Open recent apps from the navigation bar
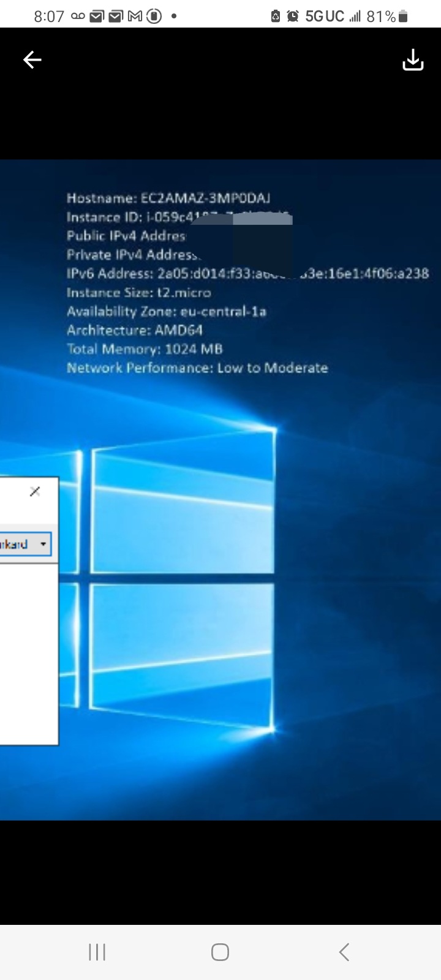Screen dimensions: 441x980 pyautogui.click(x=97, y=952)
